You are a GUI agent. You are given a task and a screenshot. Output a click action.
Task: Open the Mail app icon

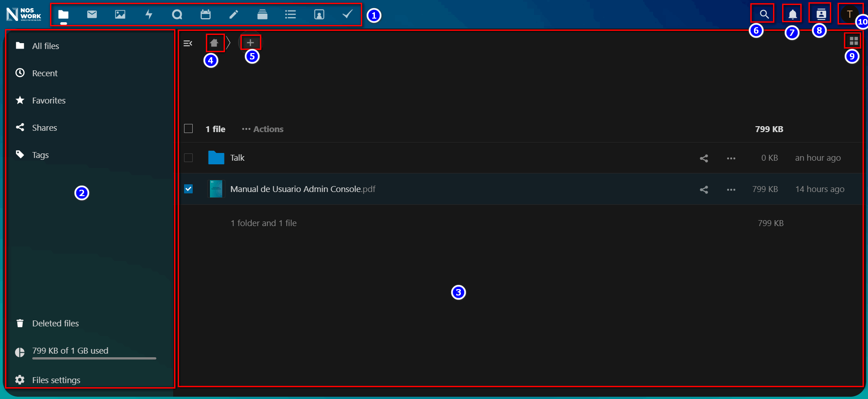(92, 15)
